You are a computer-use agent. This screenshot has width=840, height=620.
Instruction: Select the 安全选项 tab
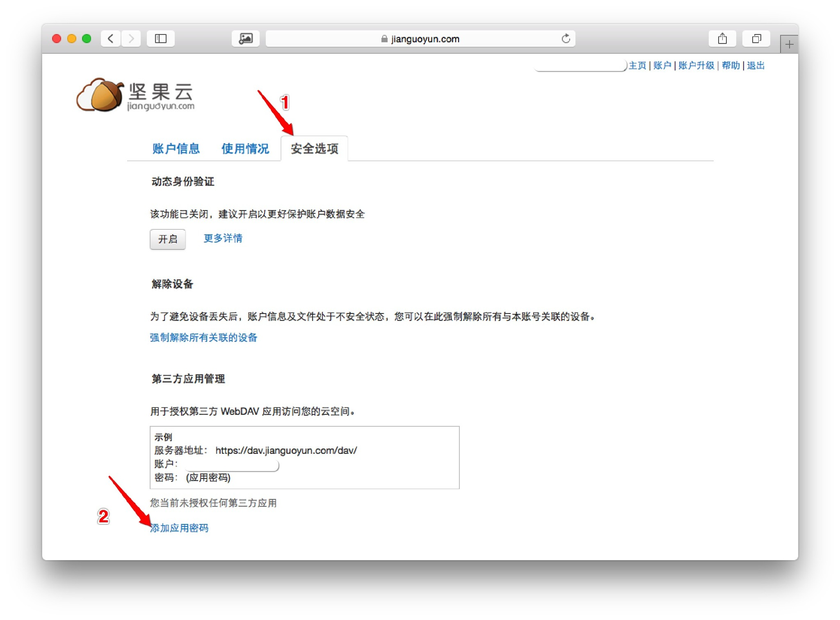[x=315, y=149]
